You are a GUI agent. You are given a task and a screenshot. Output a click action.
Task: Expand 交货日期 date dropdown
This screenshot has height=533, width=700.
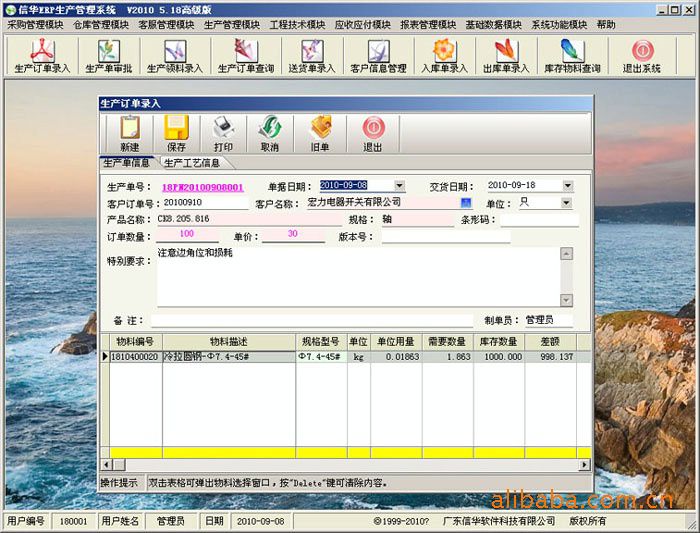click(x=567, y=185)
